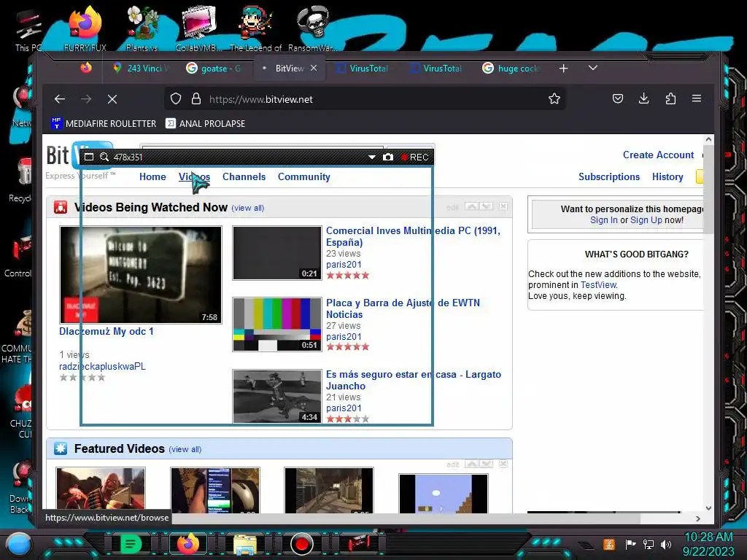The image size is (747, 560).
Task: Click the red record app in taskbar
Action: pyautogui.click(x=301, y=544)
